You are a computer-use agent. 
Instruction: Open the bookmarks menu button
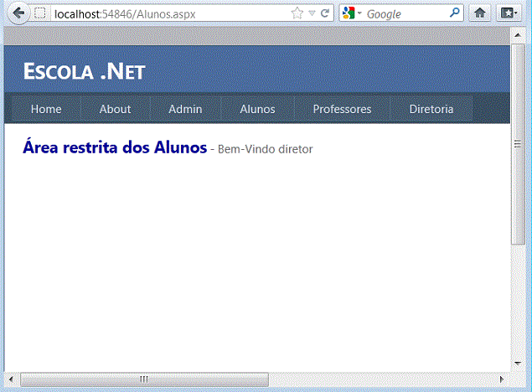coord(509,13)
